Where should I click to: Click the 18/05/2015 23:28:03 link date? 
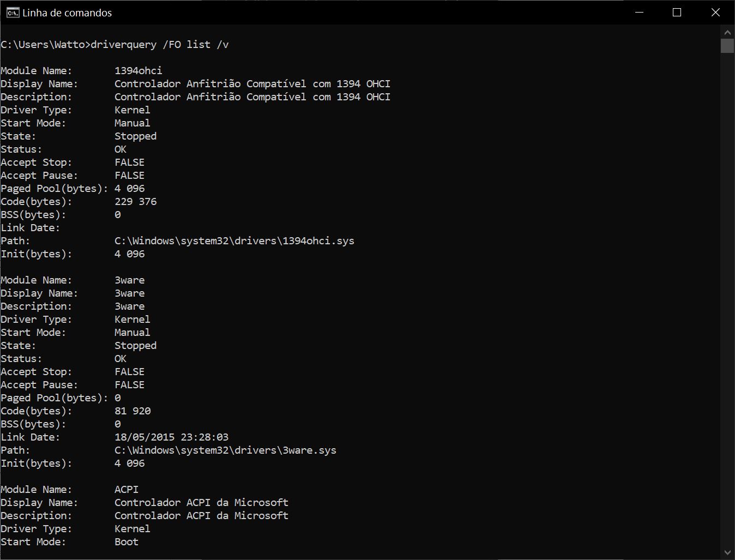pos(171,437)
